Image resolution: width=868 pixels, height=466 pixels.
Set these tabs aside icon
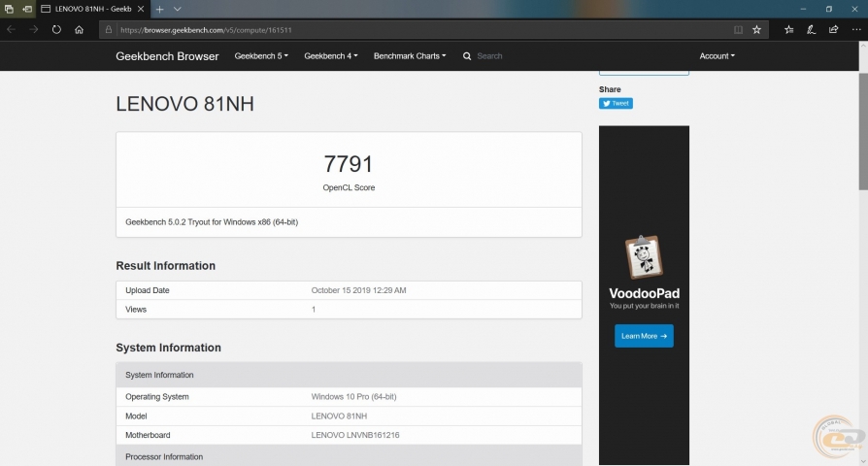[x=26, y=9]
